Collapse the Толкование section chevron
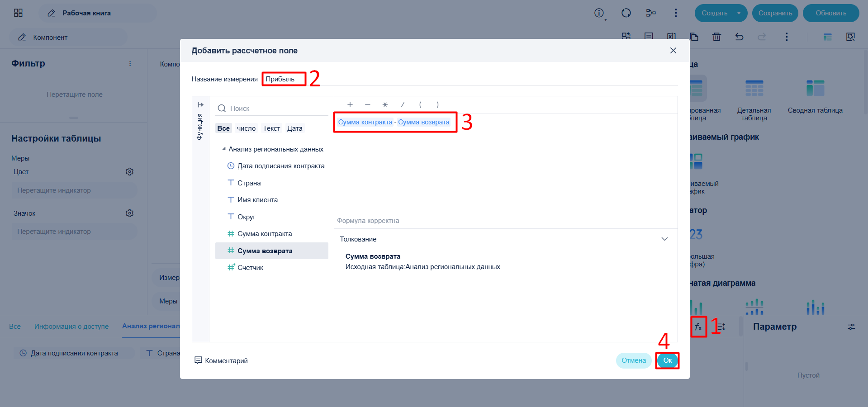 [664, 239]
